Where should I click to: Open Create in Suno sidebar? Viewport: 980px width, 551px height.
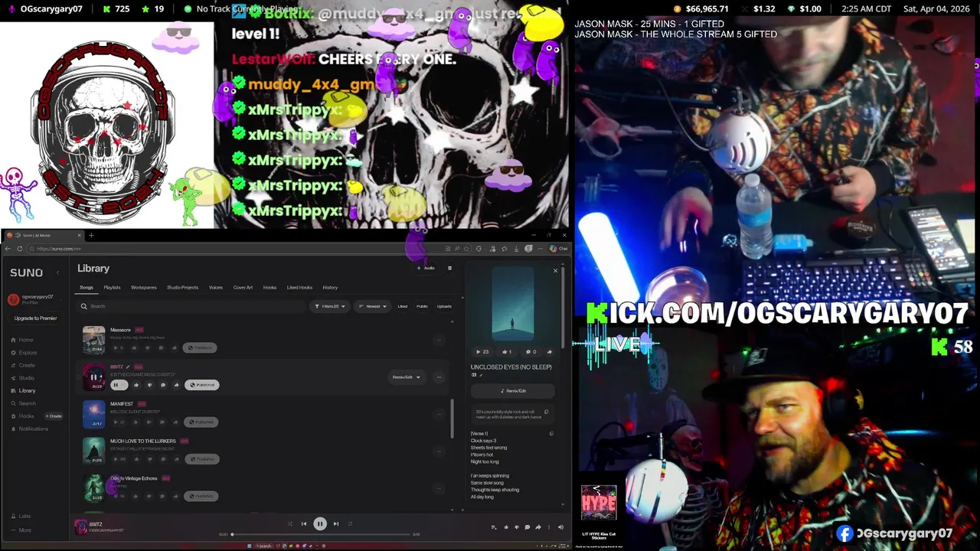[22, 365]
